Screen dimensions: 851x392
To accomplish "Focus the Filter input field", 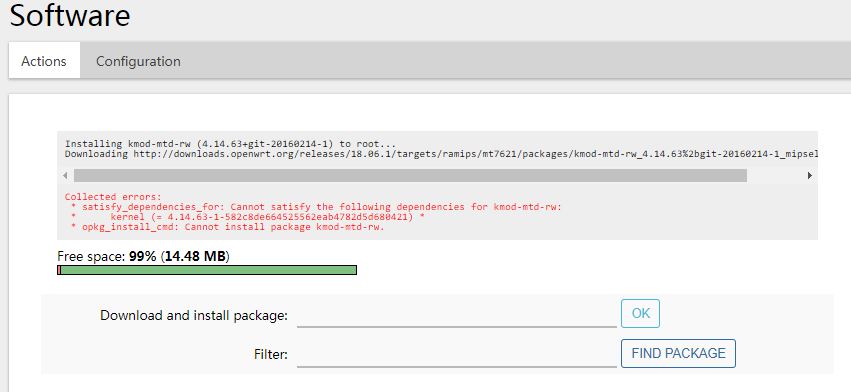I will pos(457,355).
